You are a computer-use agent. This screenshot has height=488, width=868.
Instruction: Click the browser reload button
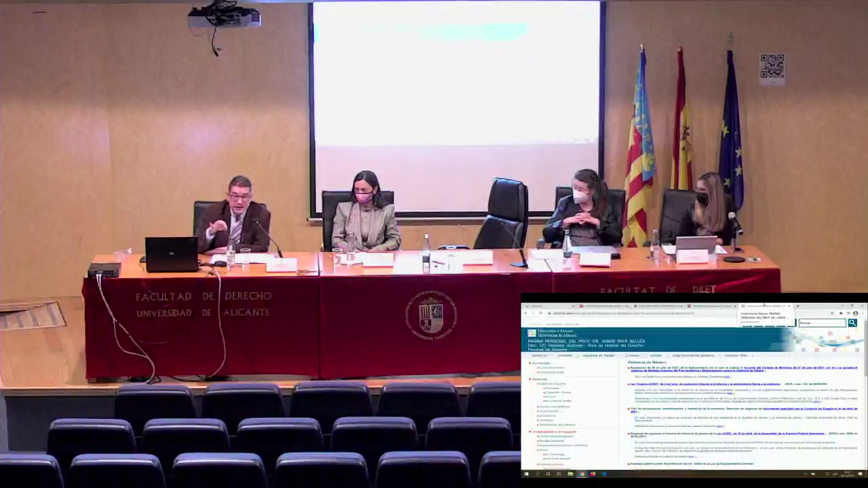coord(540,313)
